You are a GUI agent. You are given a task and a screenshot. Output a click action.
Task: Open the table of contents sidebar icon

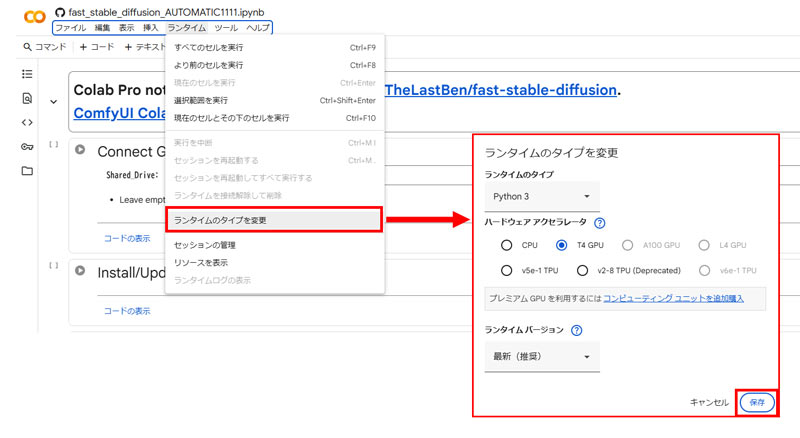tap(27, 74)
